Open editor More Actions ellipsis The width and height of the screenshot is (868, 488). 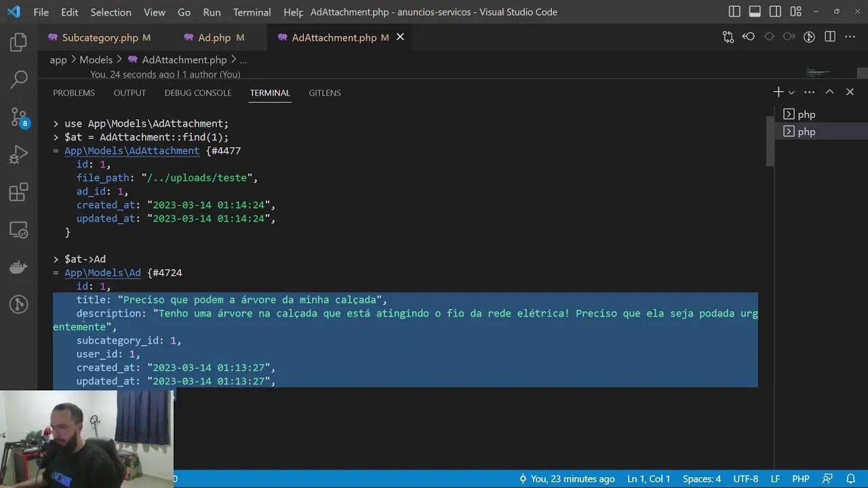click(850, 37)
